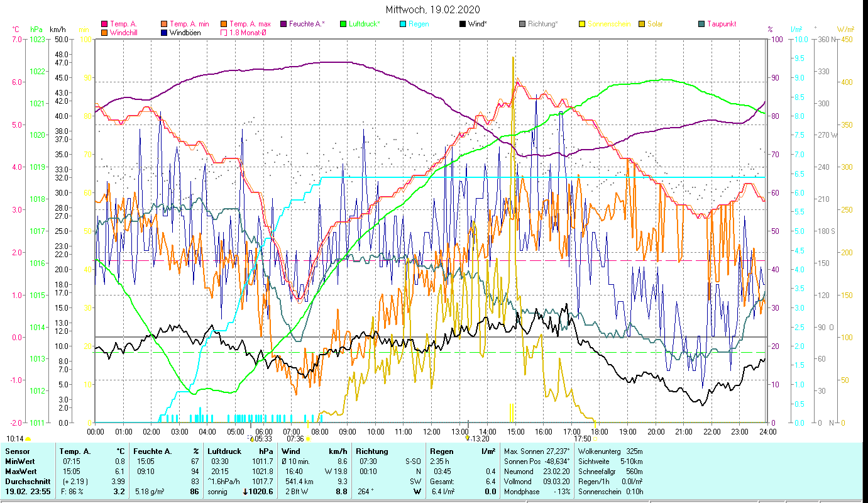Click the max wind value W 19.8
Image resolution: width=868 pixels, height=503 pixels.
(x=336, y=472)
